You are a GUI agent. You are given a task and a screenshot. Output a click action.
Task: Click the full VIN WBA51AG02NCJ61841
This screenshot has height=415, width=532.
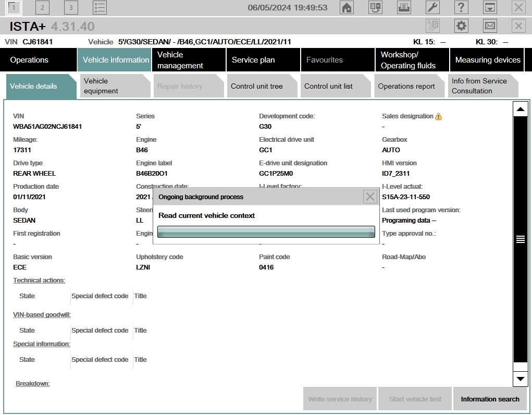pyautogui.click(x=47, y=127)
